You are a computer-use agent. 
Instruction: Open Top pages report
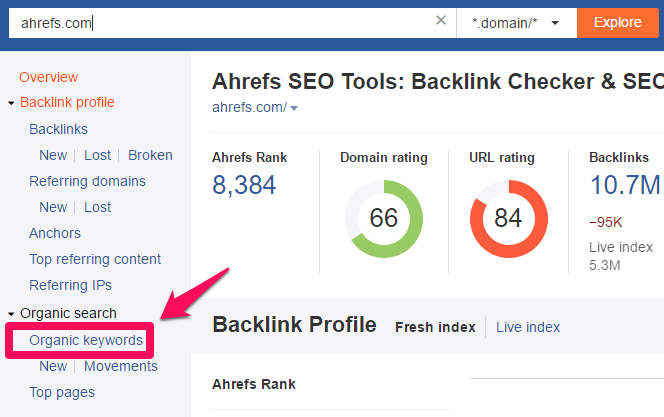[62, 392]
